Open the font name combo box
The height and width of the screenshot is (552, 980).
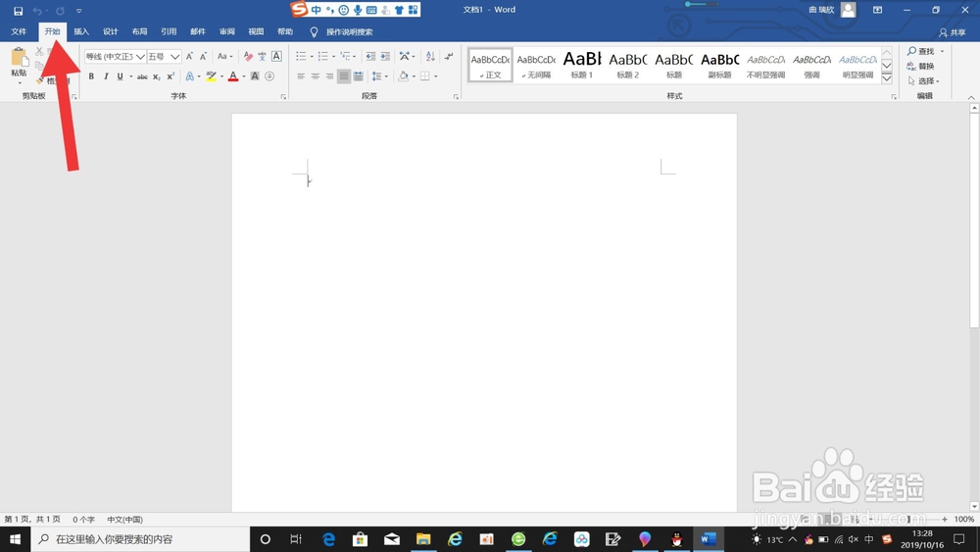[115, 56]
